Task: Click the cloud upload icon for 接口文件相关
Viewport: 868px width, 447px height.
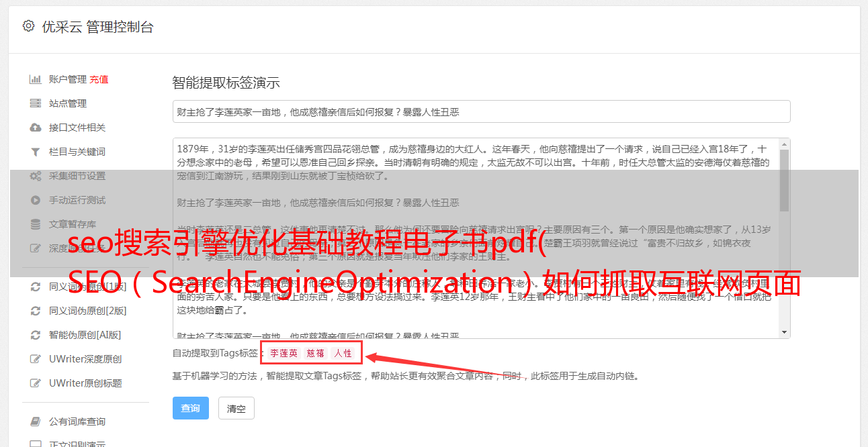Action: 36,128
